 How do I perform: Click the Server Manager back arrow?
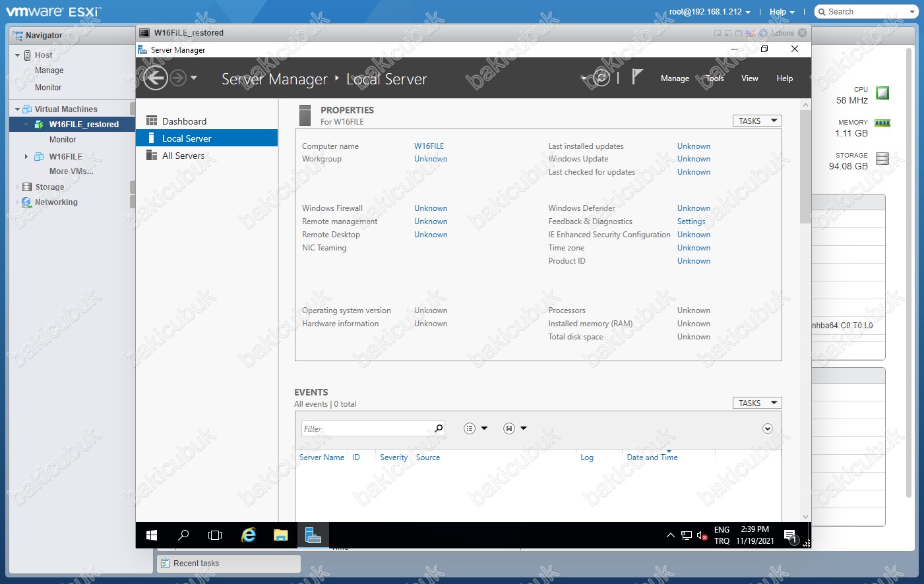[x=156, y=78]
